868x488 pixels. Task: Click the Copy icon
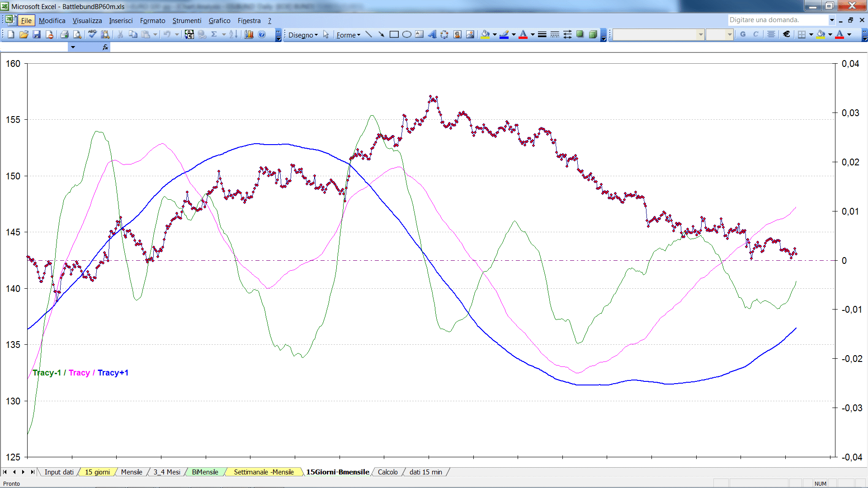click(x=133, y=34)
